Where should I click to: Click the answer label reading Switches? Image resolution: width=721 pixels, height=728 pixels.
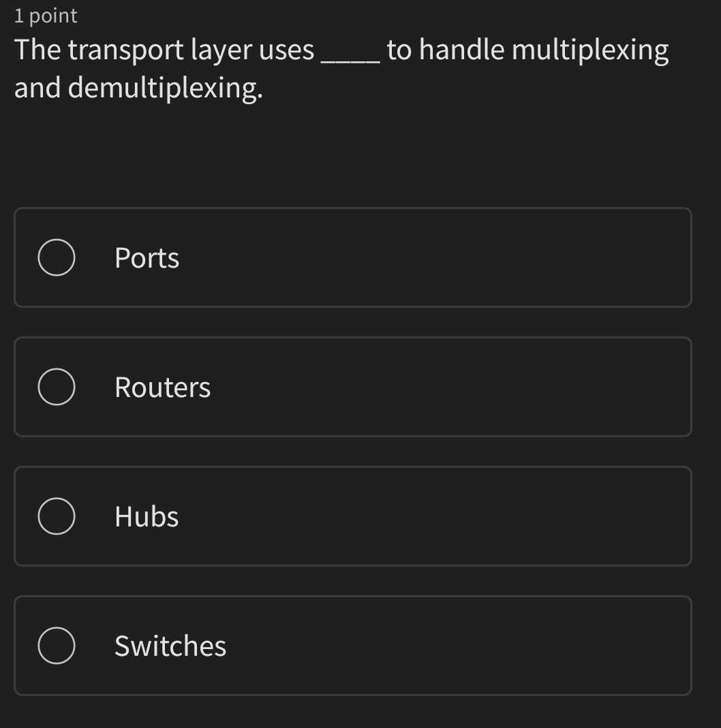click(170, 646)
